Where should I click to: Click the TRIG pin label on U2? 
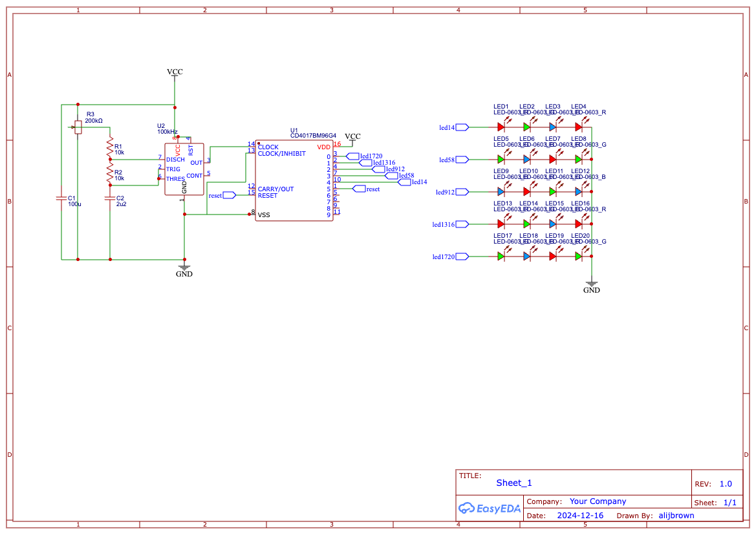coord(173,169)
